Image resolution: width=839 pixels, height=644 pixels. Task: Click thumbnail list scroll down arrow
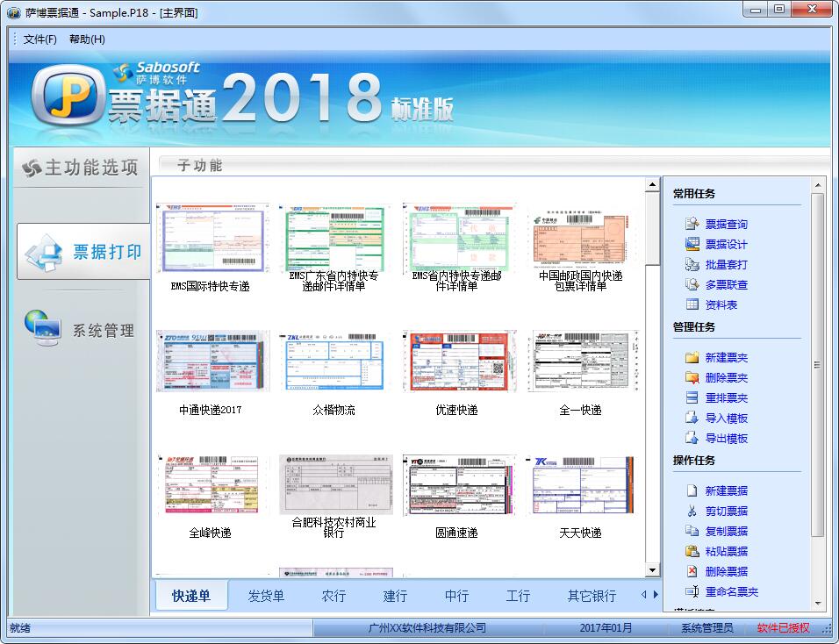tap(652, 570)
